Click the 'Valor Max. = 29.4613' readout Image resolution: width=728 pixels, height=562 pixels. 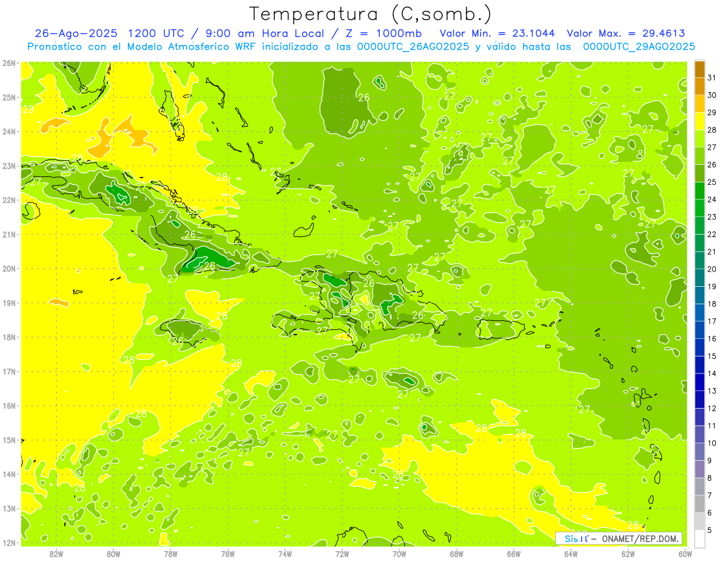point(626,33)
